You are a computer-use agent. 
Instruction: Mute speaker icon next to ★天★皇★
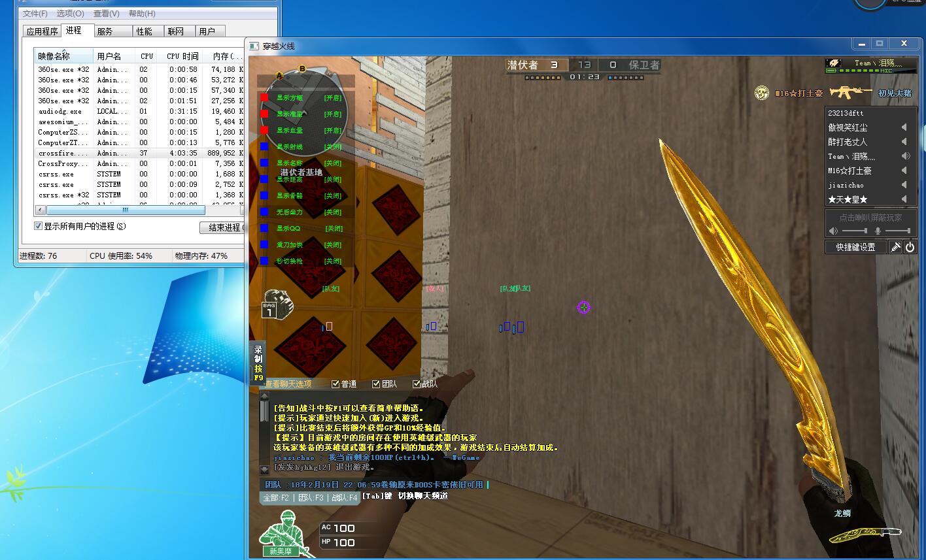click(904, 199)
